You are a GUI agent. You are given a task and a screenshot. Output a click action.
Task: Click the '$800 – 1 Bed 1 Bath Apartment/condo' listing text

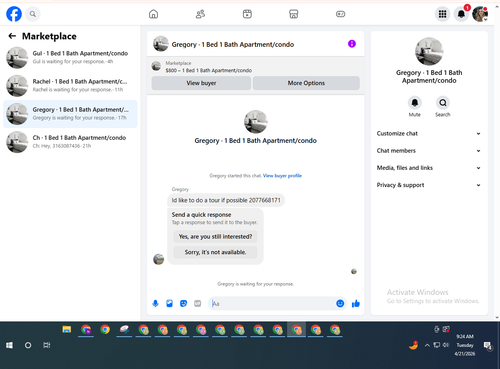coord(209,70)
